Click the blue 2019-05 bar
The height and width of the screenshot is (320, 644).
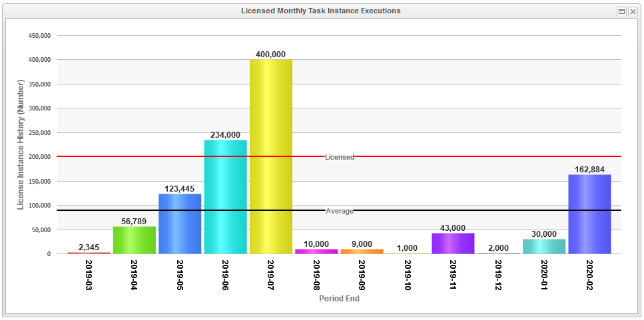click(180, 224)
